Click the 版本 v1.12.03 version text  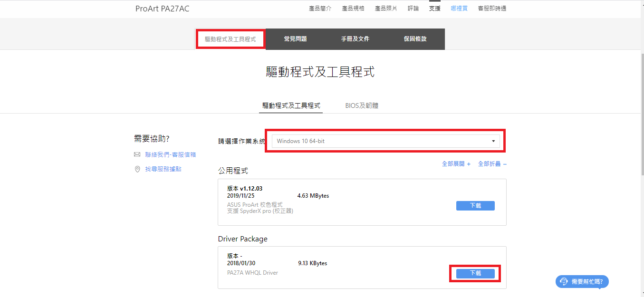tap(245, 189)
